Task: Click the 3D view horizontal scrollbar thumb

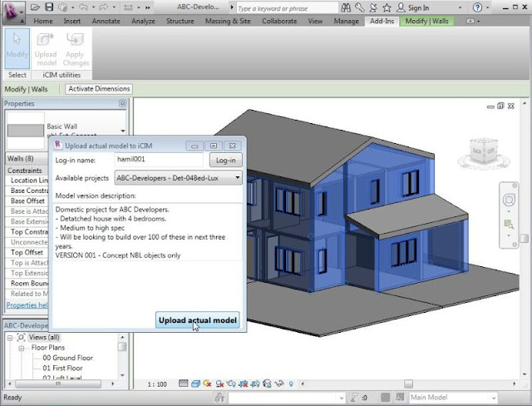Action: coord(408,384)
